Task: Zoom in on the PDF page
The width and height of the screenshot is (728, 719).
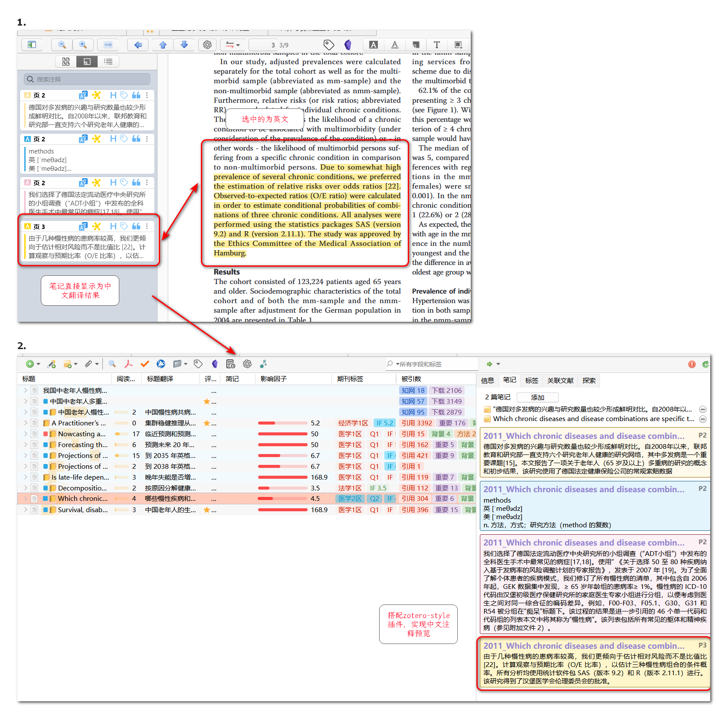Action: [83, 45]
